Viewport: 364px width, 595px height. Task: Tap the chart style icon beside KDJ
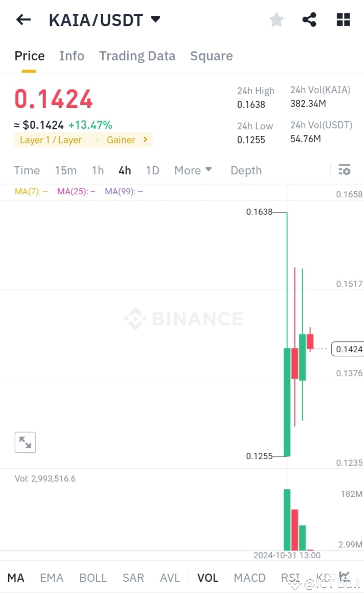[x=345, y=577]
